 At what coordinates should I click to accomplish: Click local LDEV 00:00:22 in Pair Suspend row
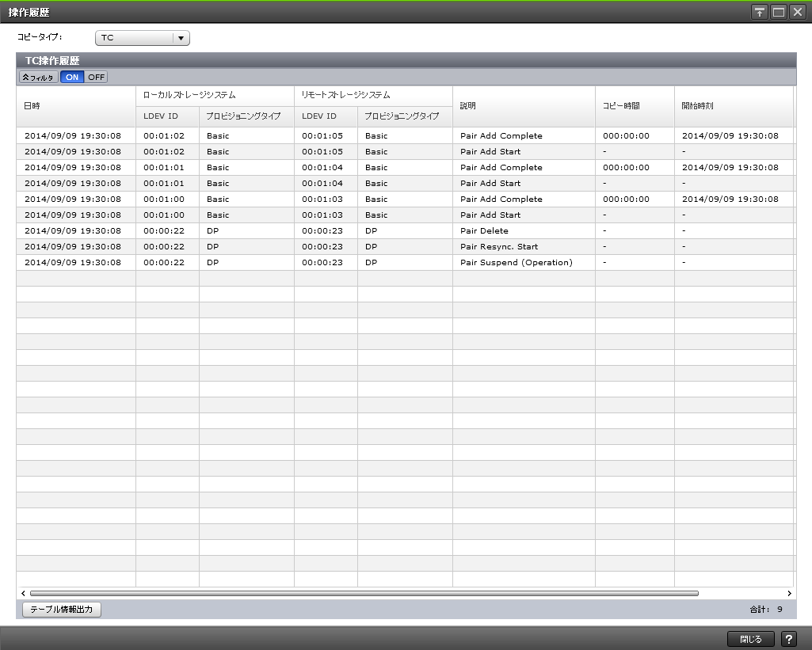pos(164,262)
